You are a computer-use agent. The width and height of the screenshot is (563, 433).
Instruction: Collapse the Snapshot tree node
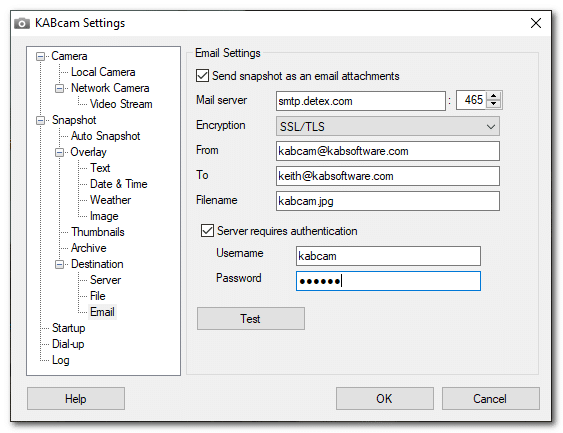click(41, 120)
